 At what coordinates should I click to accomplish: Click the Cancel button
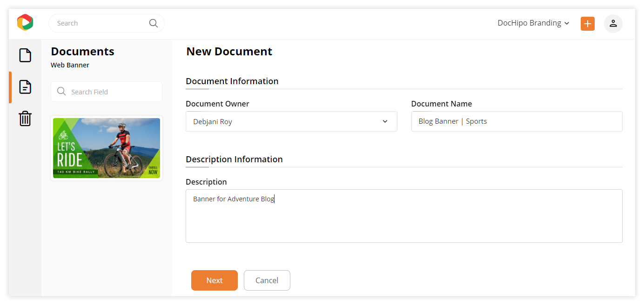(267, 280)
